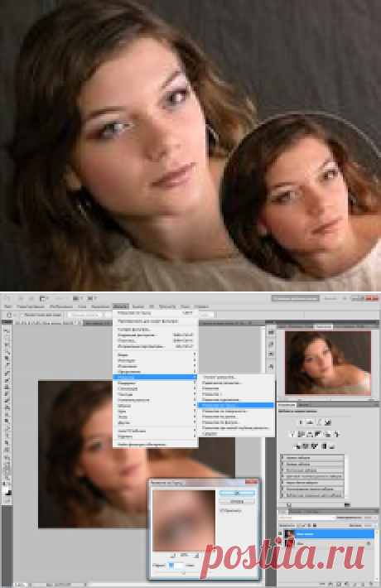Add a Photo Filter adjustment

pyautogui.click(x=328, y=434)
